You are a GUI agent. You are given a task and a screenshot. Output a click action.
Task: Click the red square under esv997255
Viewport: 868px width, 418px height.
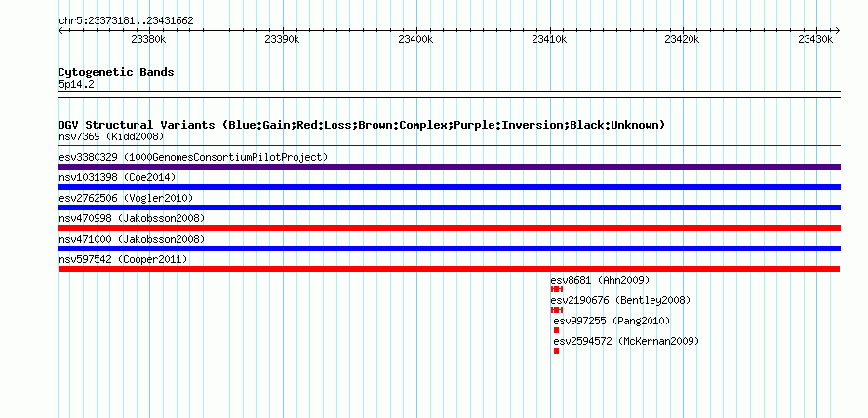tap(556, 330)
